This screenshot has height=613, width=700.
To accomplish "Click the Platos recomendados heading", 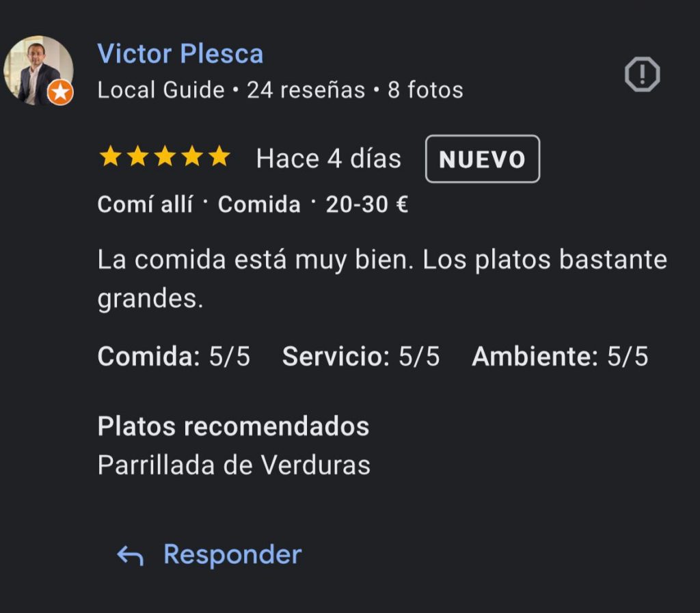I will pos(233,426).
